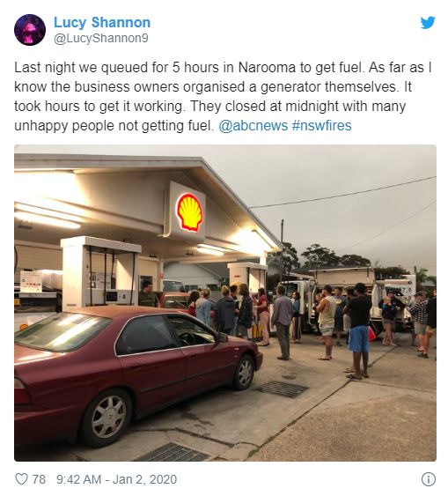Click the glowing Shell logo in the photo
The width and height of the screenshot is (448, 496).
point(189,212)
